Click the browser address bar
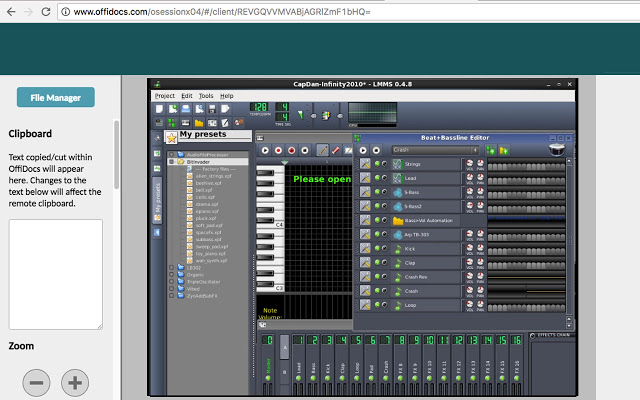This screenshot has height=400, width=640. 351,12
